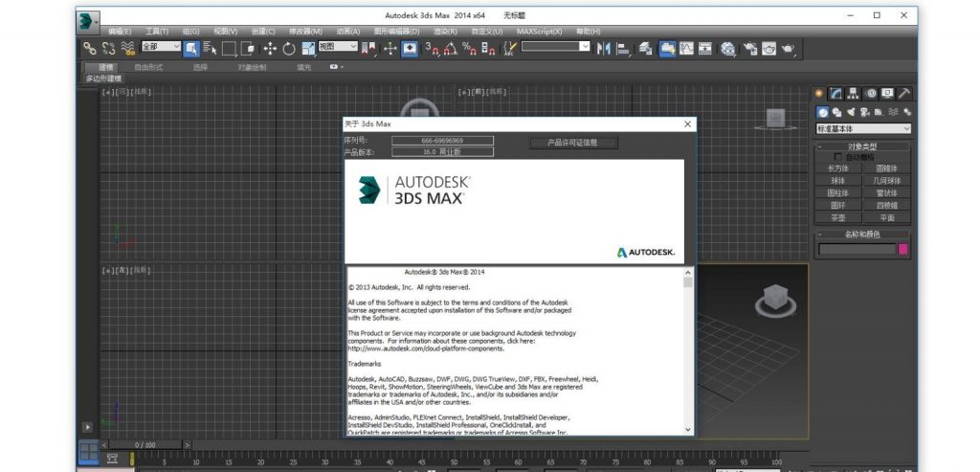Open the Manage Layers dialog
Image resolution: width=980 pixels, height=472 pixels.
click(646, 48)
